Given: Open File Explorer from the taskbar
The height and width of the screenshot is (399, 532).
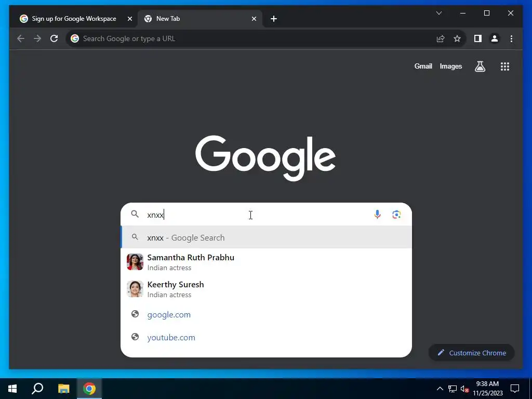Looking at the screenshot, I should click(63, 389).
